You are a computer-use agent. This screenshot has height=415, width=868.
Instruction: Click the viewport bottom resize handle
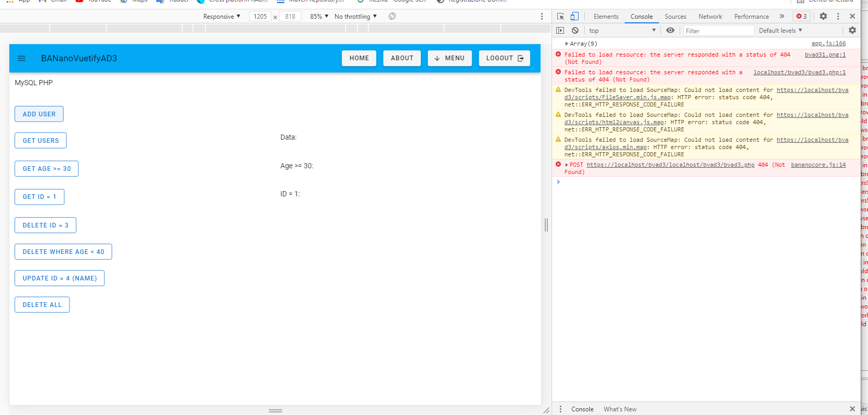coord(275,410)
